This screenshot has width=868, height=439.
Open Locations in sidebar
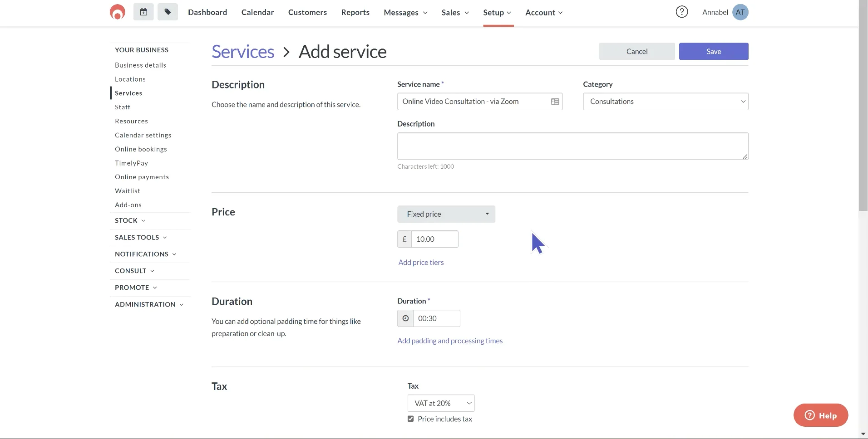130,79
